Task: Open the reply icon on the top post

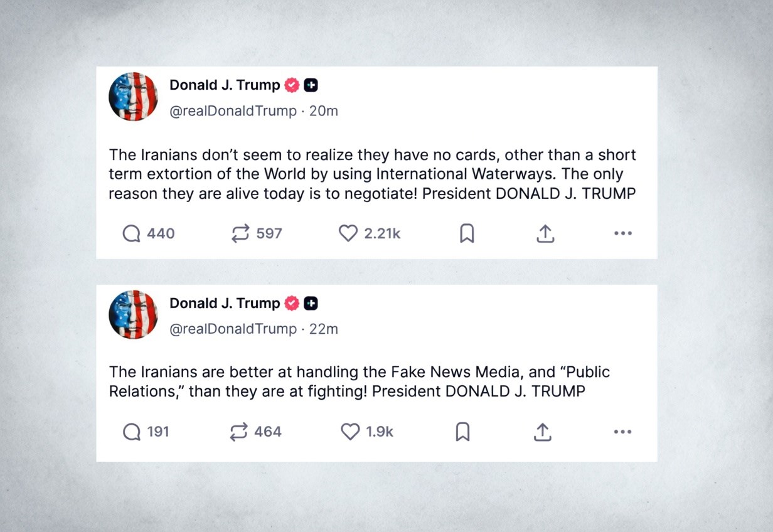Action: click(132, 233)
